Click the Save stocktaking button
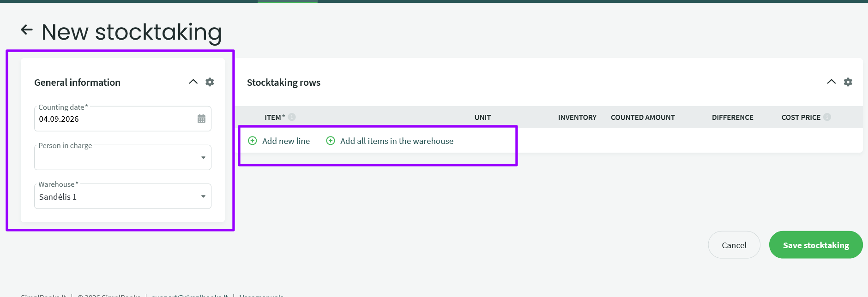This screenshot has width=868, height=297. 816,245
